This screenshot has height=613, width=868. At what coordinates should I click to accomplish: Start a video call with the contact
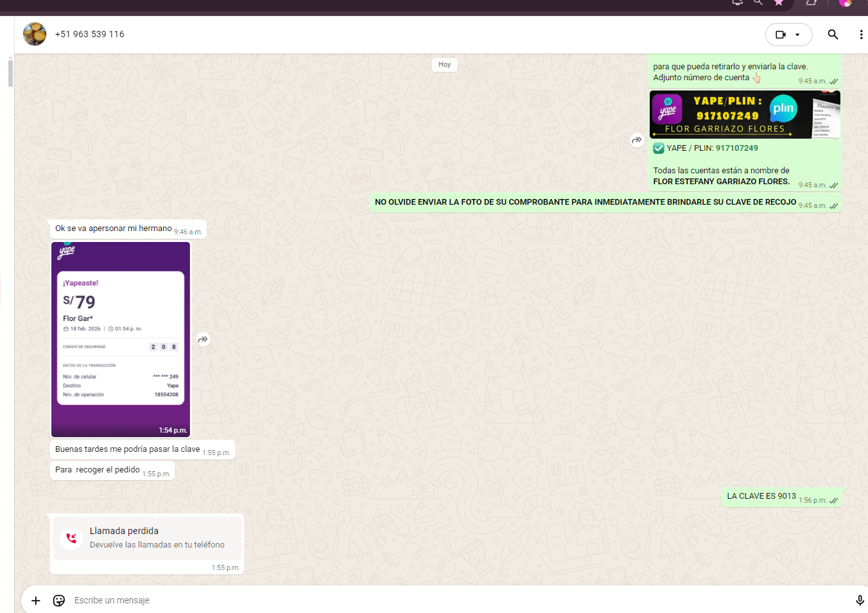780,35
